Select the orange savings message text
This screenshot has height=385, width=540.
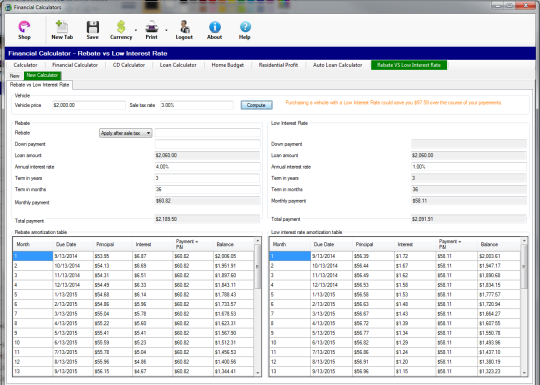394,103
